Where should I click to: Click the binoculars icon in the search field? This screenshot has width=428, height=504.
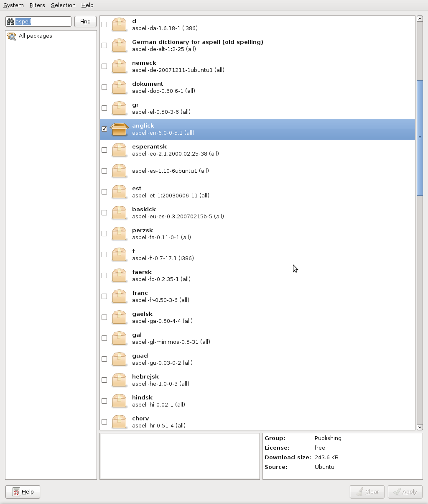(10, 22)
